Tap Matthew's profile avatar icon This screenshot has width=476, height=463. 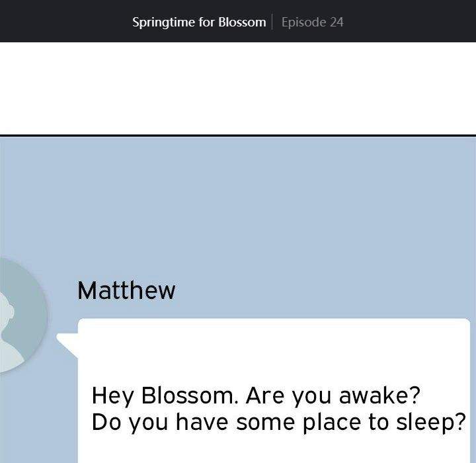pos(17,316)
